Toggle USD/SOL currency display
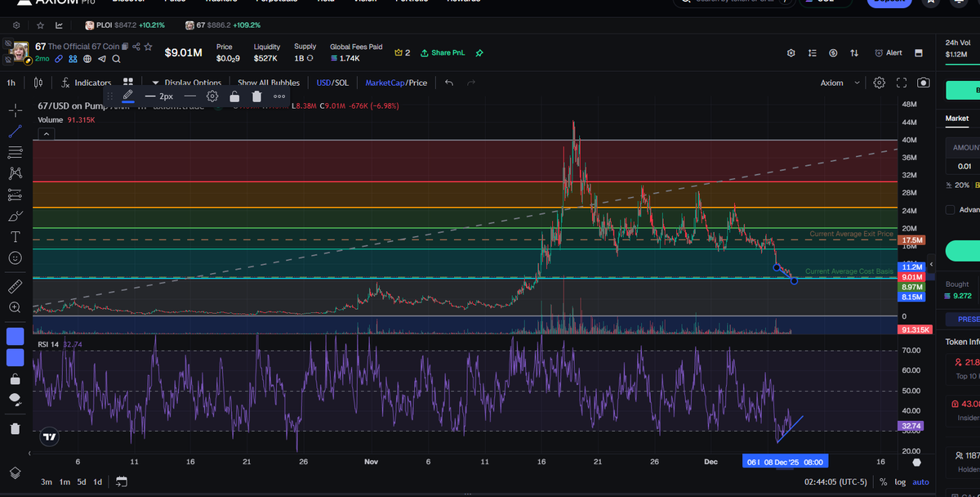This screenshot has height=497, width=980. tap(332, 83)
